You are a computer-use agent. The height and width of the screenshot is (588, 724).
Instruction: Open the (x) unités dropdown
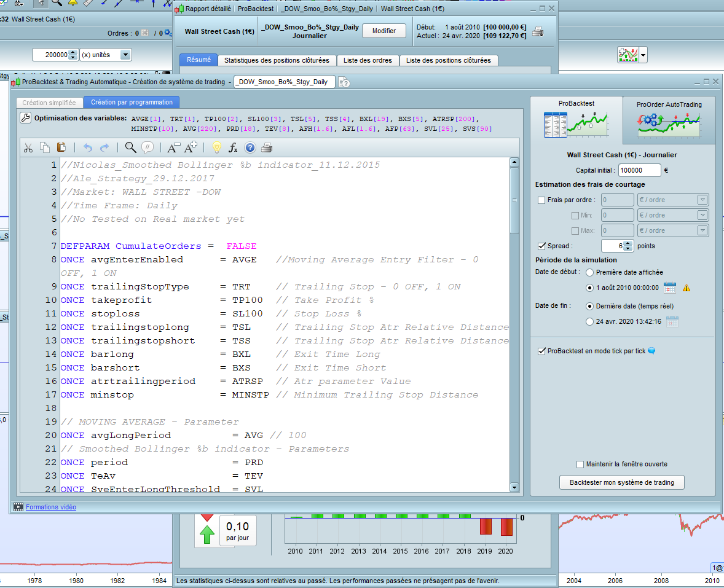[x=125, y=55]
